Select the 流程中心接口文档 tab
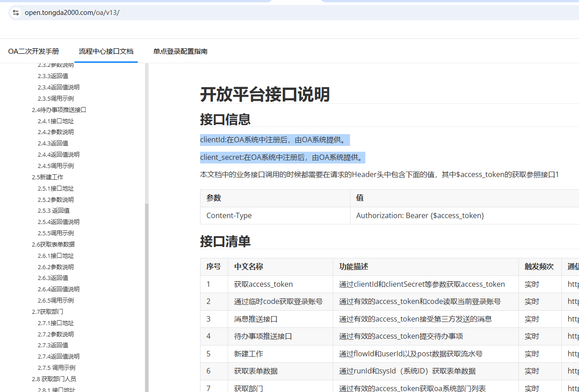 pos(106,51)
